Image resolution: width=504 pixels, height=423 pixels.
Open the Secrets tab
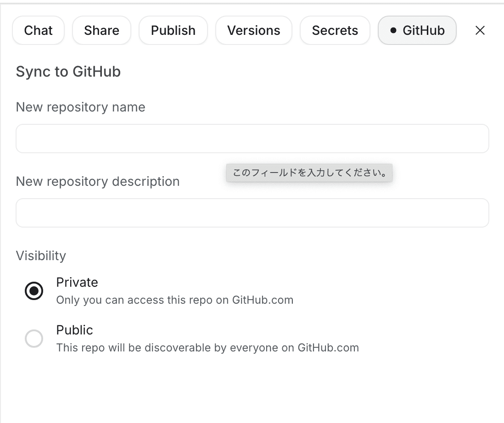coord(335,31)
